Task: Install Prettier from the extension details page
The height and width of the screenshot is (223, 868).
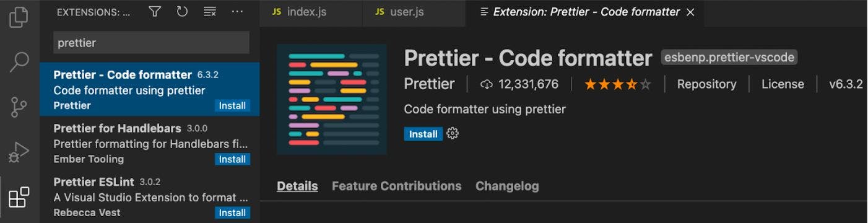Action: point(423,134)
